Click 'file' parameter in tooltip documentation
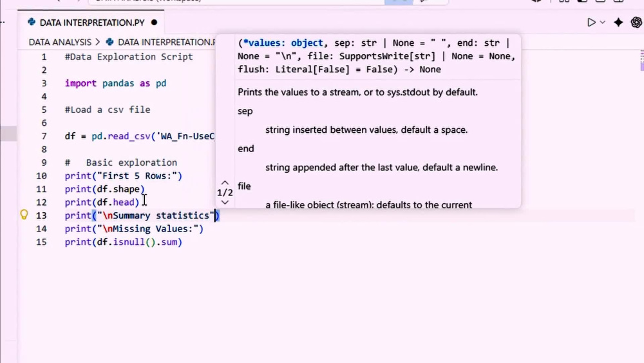The height and width of the screenshot is (363, 644). tap(244, 186)
